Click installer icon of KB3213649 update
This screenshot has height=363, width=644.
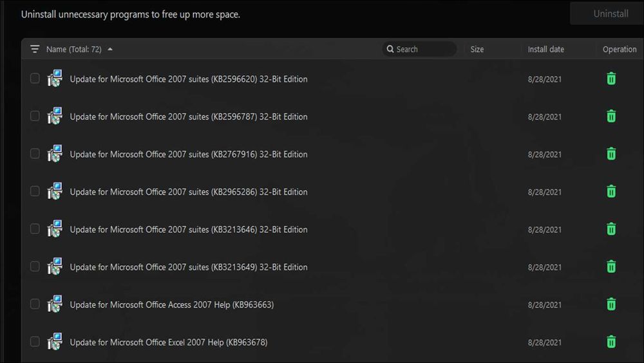55,266
